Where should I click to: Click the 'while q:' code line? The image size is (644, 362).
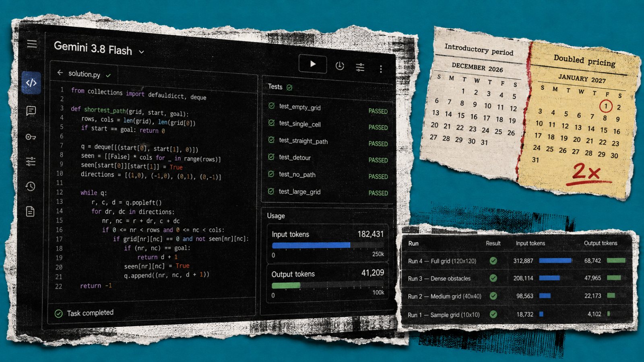tap(93, 193)
